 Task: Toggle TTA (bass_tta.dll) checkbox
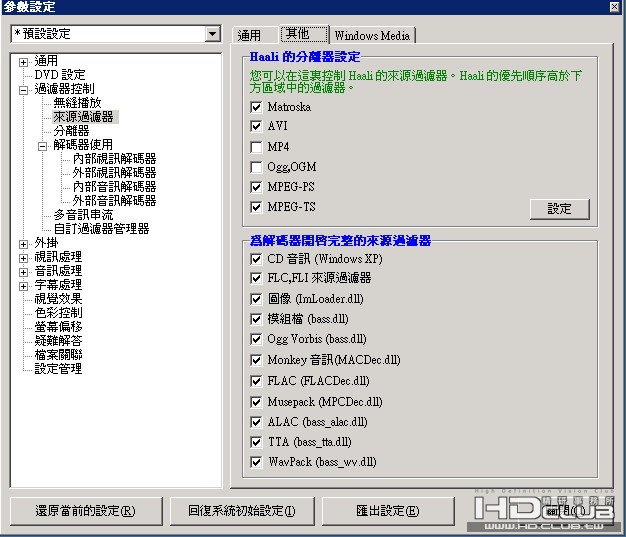tap(256, 442)
